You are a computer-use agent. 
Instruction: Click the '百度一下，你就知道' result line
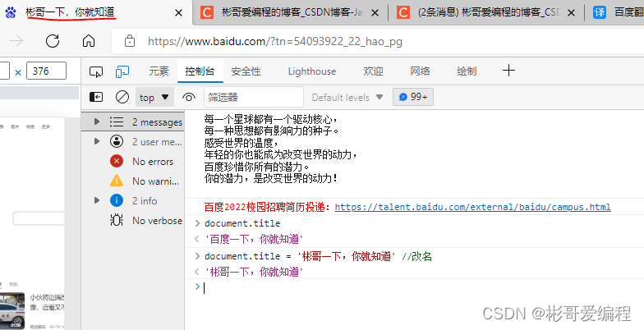pyautogui.click(x=254, y=239)
